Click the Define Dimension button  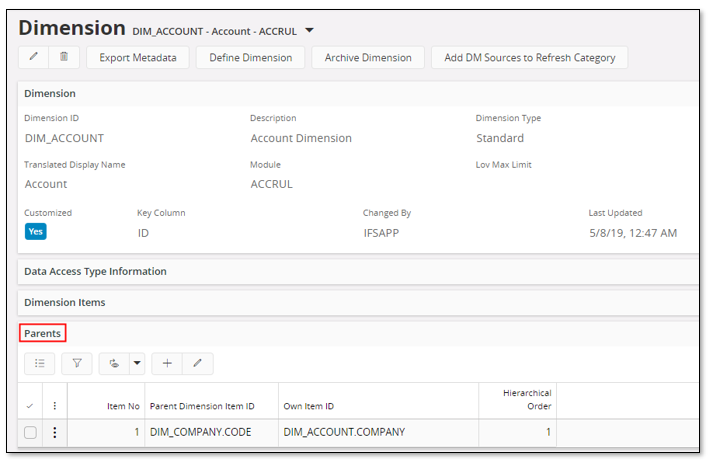(x=250, y=58)
